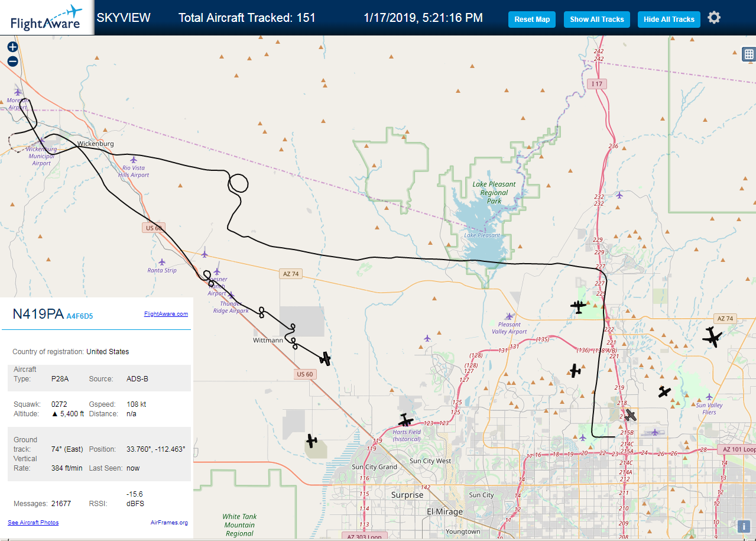
Task: Open the settings gear
Action: 714,18
